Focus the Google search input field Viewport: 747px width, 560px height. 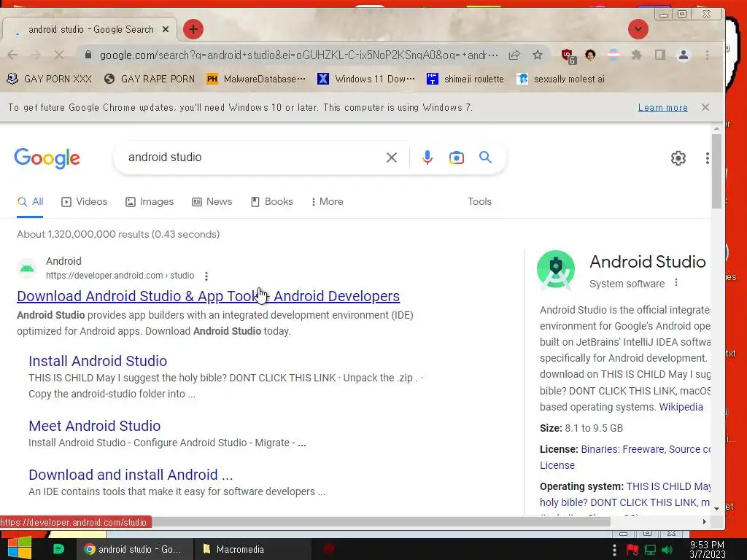tap(252, 157)
